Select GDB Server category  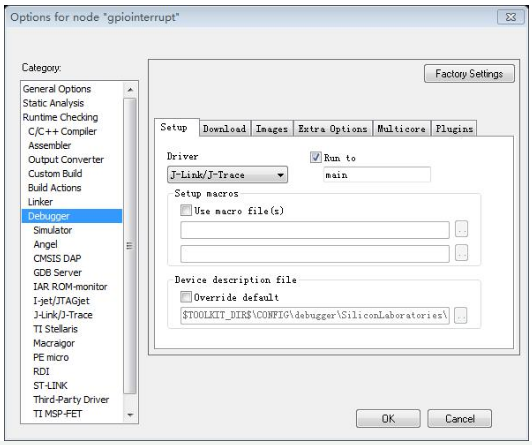58,273
